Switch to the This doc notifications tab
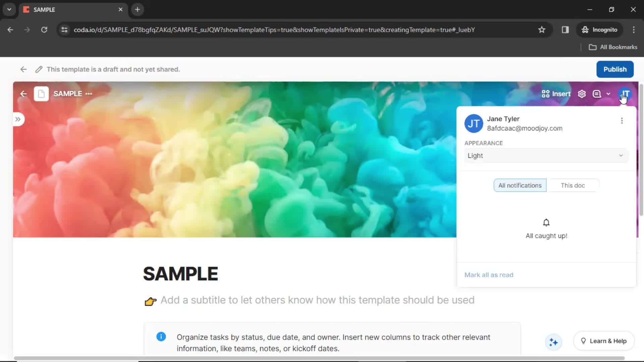644x362 pixels. pos(573,185)
